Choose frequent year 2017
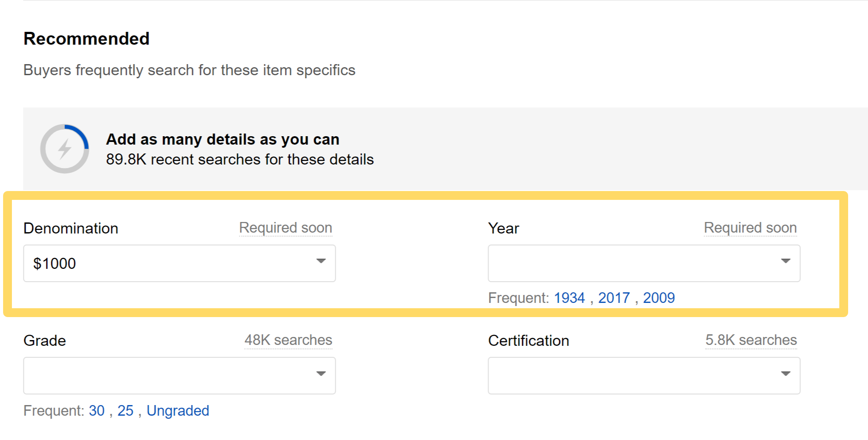 [x=614, y=298]
